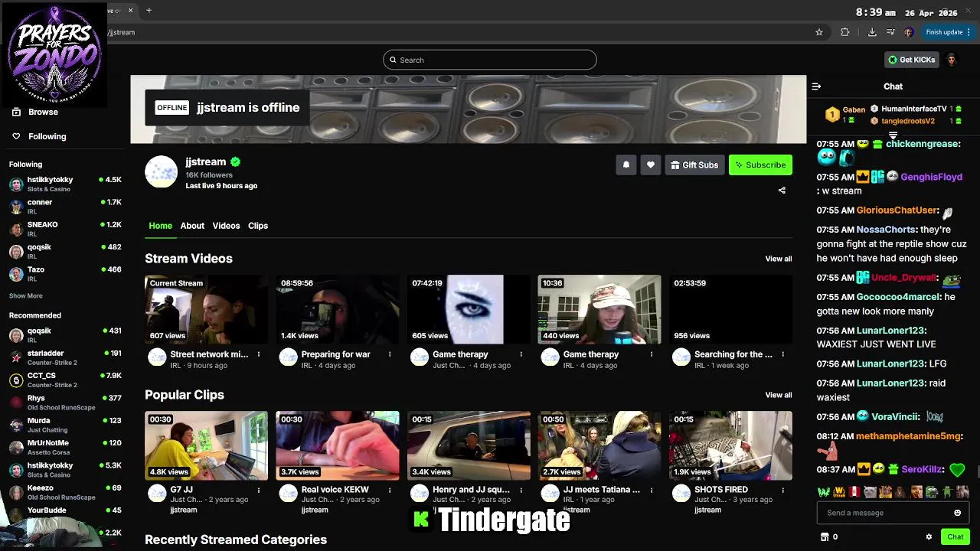Open Following in the sidebar
Screen dimensions: 980x551
point(47,136)
